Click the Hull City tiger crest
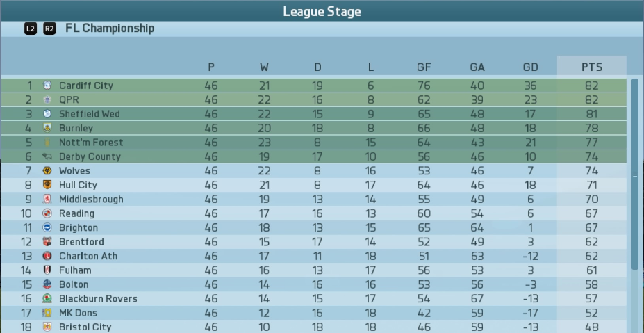The image size is (644, 333). [x=47, y=185]
